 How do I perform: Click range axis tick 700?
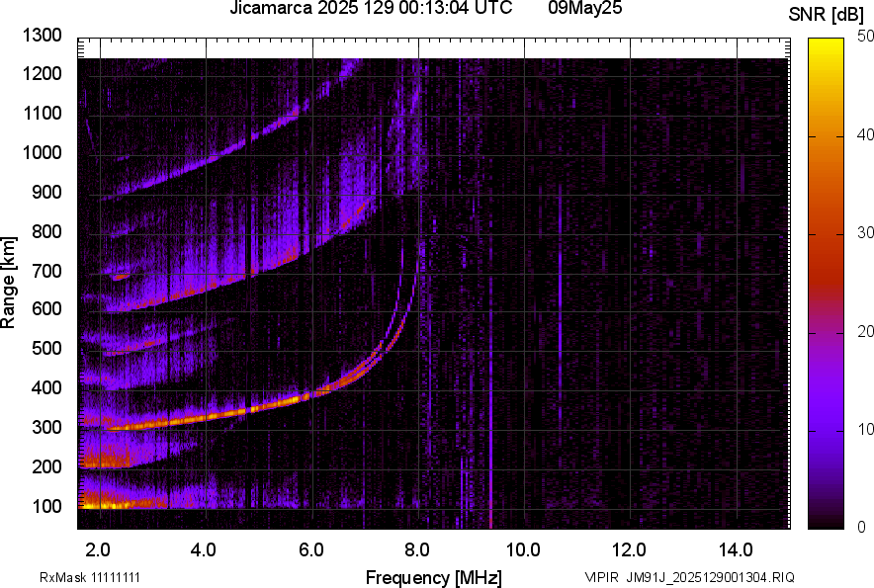[46, 271]
